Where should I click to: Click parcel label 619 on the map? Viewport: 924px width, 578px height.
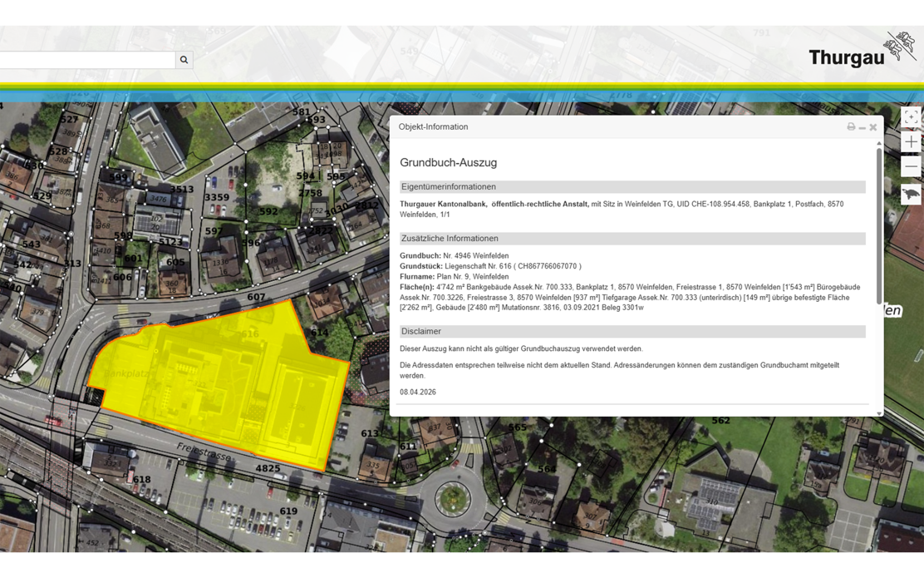288,511
